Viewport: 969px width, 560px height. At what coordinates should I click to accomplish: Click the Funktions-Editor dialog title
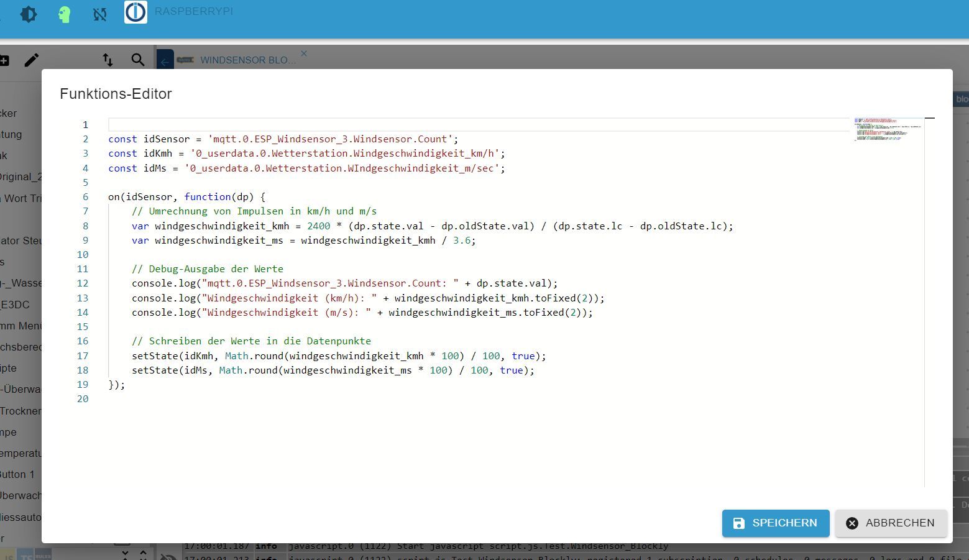tap(116, 94)
